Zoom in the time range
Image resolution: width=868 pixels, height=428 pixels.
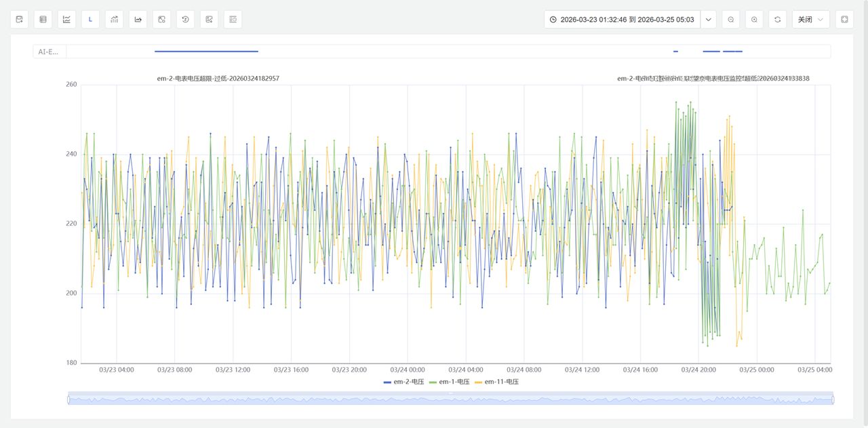click(x=754, y=20)
